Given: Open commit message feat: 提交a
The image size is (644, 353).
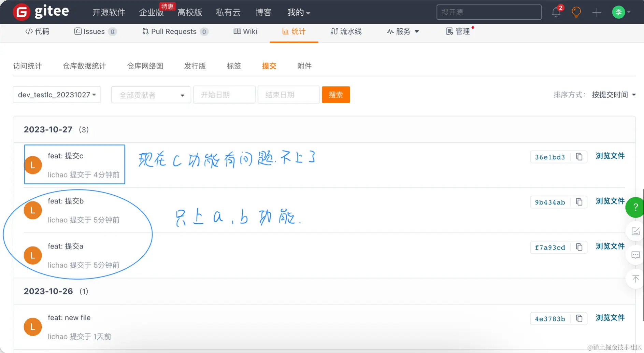Looking at the screenshot, I should click(x=66, y=246).
